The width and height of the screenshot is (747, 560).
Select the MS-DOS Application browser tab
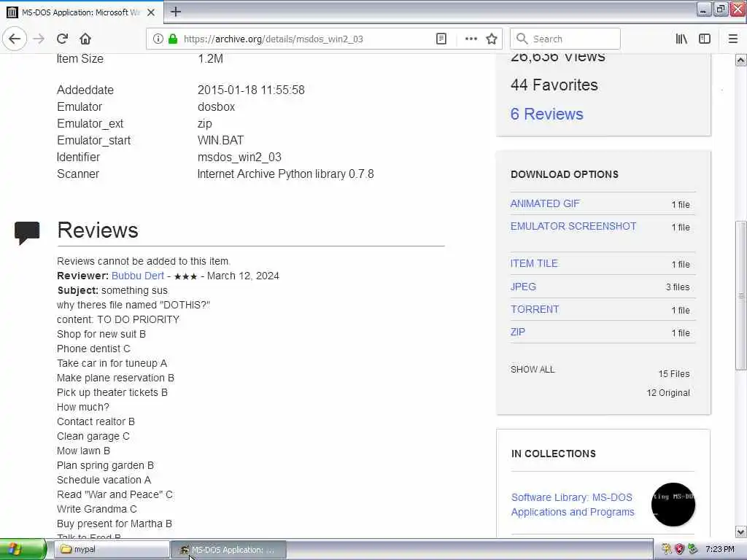tap(81, 12)
